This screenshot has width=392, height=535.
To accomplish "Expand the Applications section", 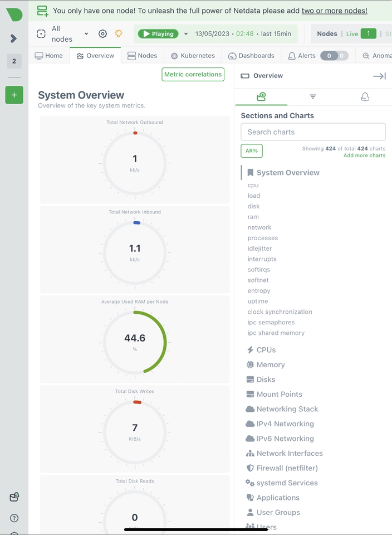I will [x=273, y=498].
